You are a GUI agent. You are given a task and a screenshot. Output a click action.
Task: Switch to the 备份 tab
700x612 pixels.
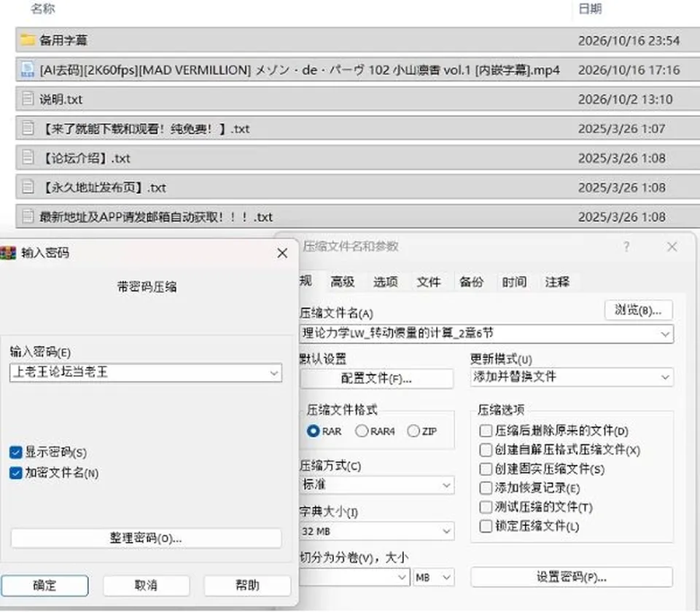point(472,282)
